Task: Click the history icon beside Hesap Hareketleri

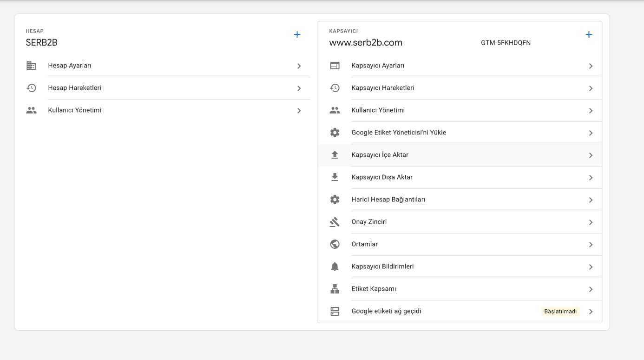Action: point(31,88)
